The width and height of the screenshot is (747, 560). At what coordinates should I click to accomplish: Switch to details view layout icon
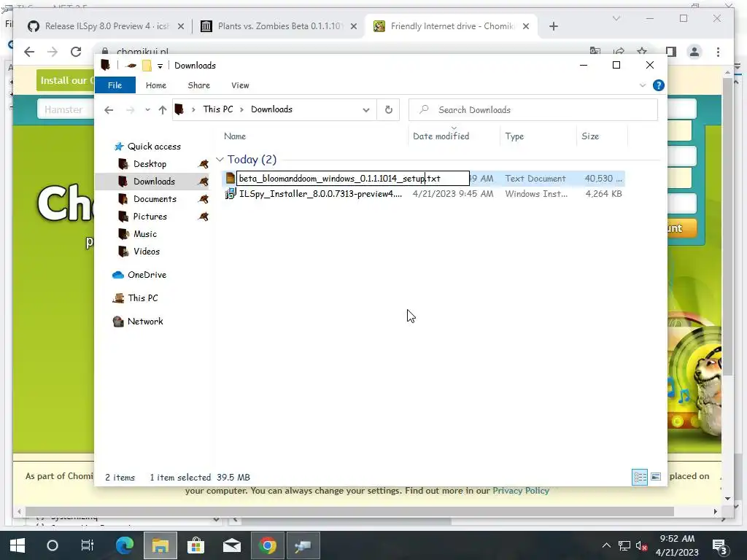(639, 477)
